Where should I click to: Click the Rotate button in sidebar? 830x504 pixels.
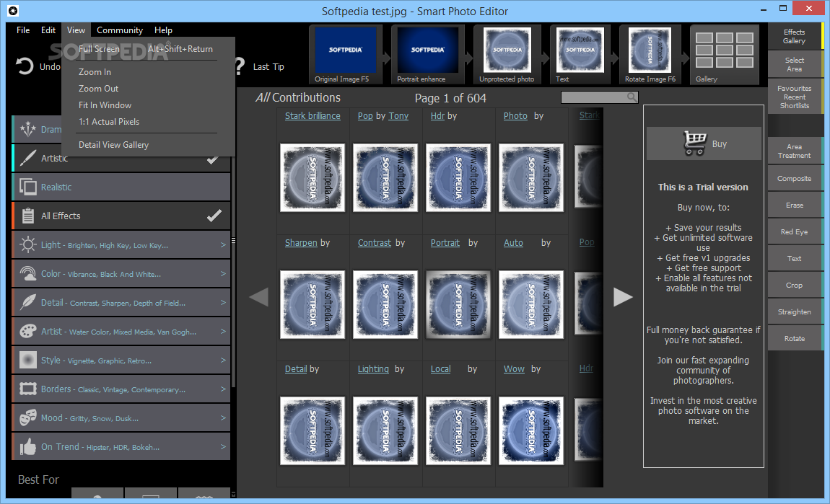tap(794, 338)
